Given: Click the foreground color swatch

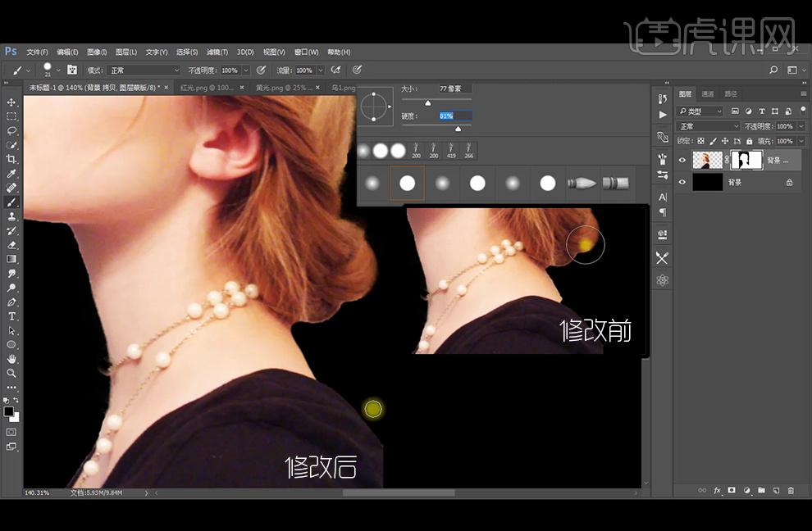Looking at the screenshot, I should pos(9,412).
